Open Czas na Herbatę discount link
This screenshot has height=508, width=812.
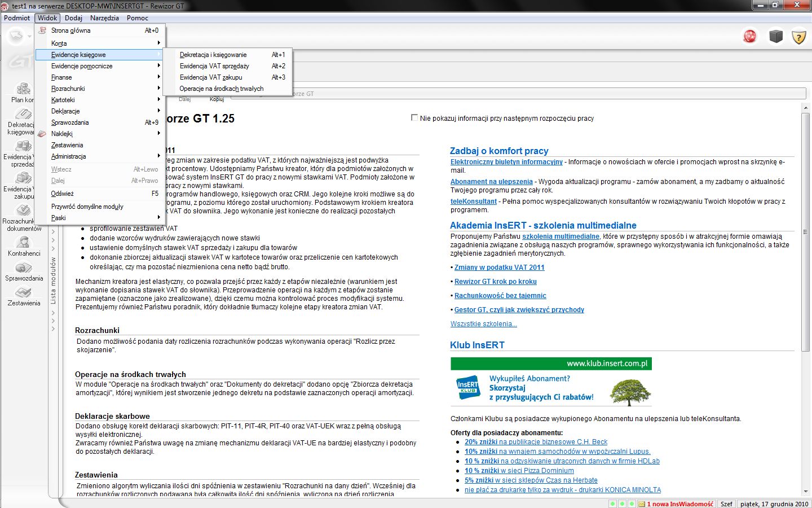click(531, 480)
